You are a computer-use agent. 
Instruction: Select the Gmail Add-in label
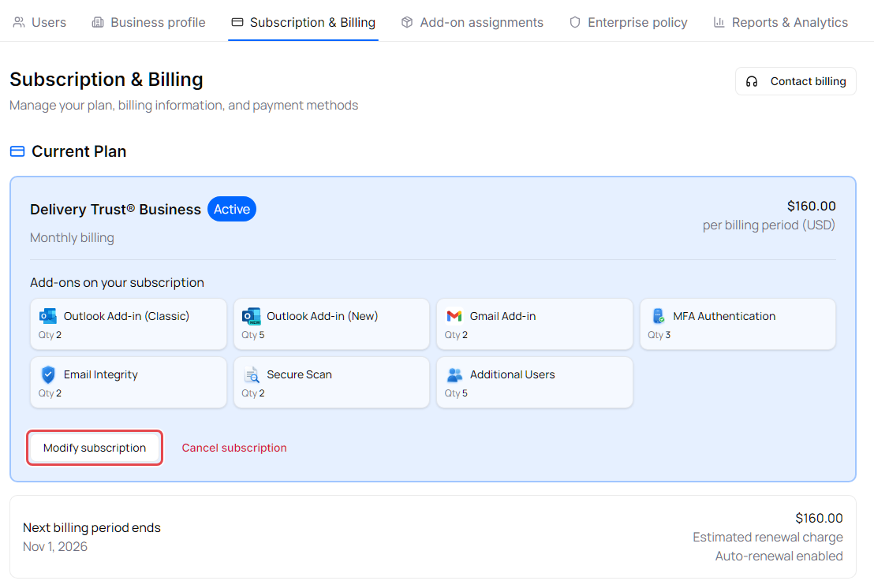click(x=502, y=316)
